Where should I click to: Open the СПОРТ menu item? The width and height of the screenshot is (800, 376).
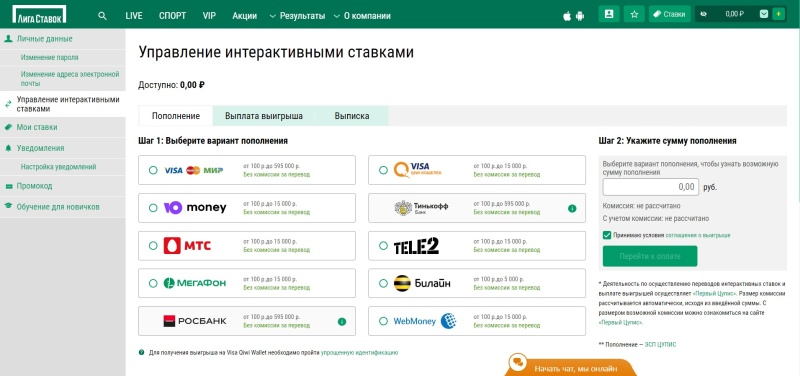[x=172, y=16]
